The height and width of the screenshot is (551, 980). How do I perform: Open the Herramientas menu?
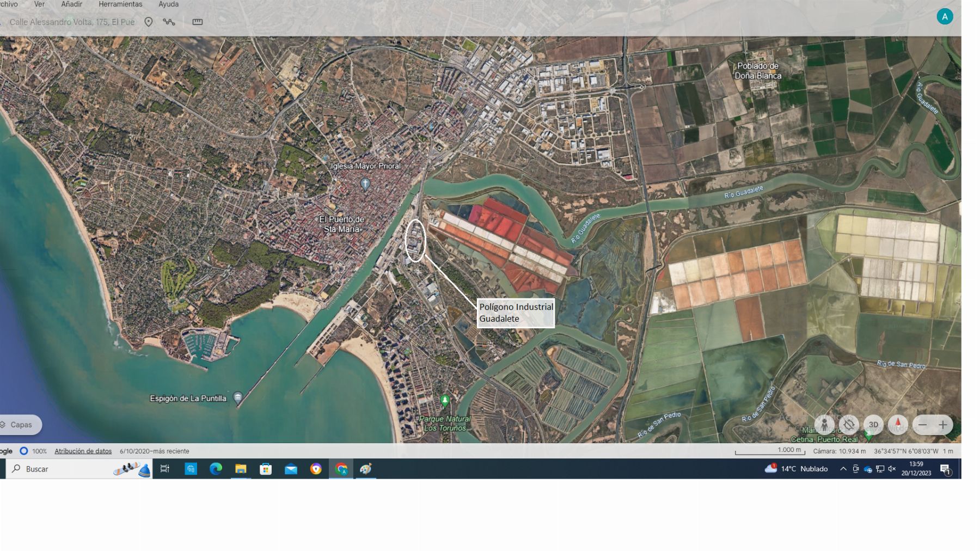pyautogui.click(x=120, y=4)
